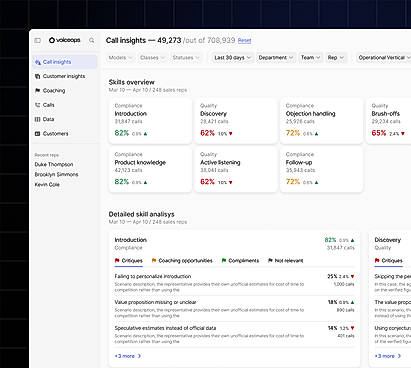Open recent rep Brooklyn Simmons
Screen dimensions: 411x368
click(x=56, y=174)
